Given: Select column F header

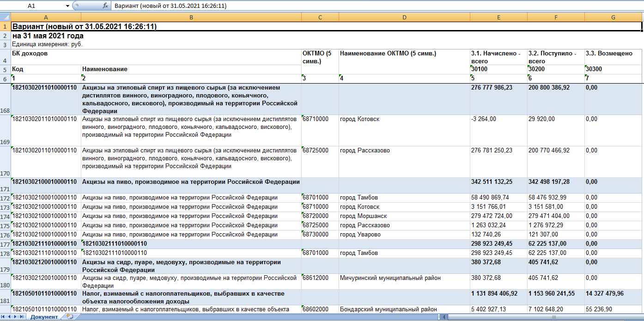Looking at the screenshot, I should (x=556, y=17).
